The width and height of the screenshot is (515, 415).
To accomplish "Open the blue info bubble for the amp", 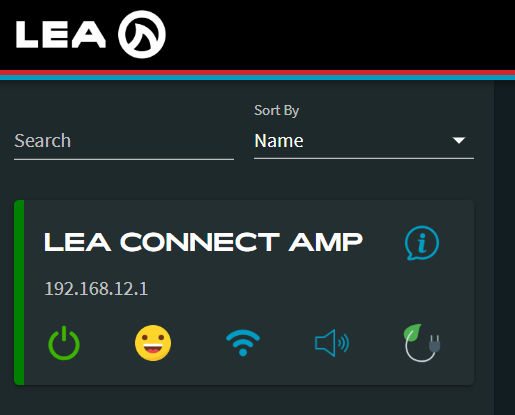I will point(422,243).
